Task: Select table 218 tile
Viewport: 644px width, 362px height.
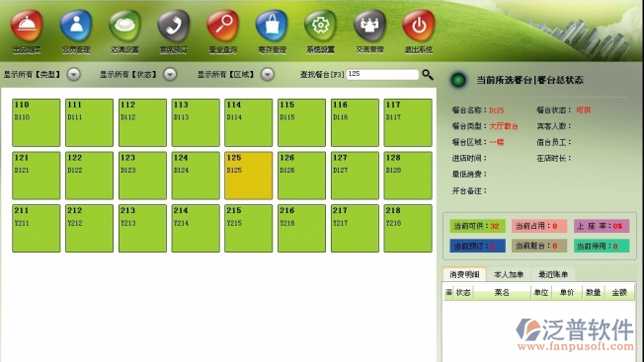Action: coord(408,229)
